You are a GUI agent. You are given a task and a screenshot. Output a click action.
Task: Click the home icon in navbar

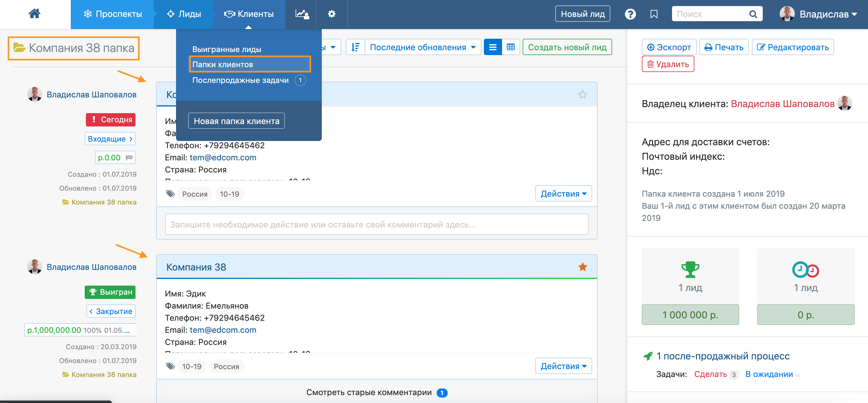[x=34, y=14]
